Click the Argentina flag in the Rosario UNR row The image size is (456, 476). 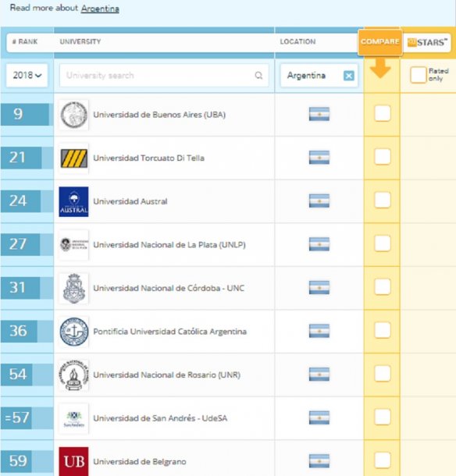pos(319,375)
